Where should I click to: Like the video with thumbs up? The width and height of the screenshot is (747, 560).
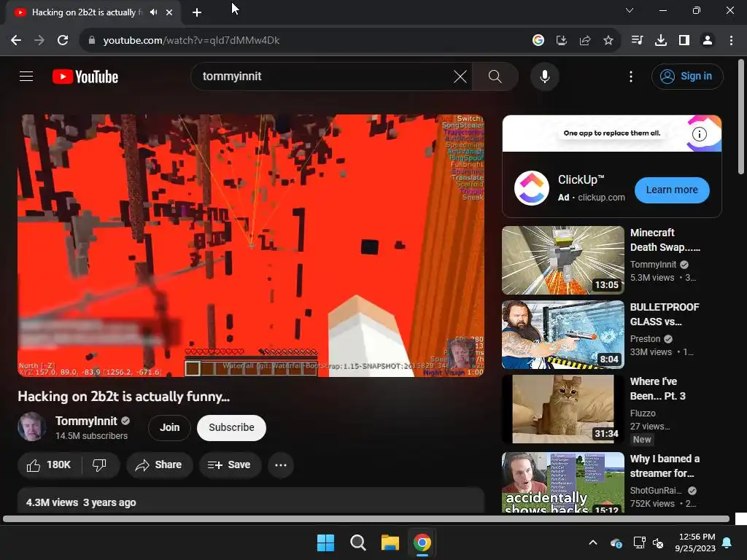point(49,464)
